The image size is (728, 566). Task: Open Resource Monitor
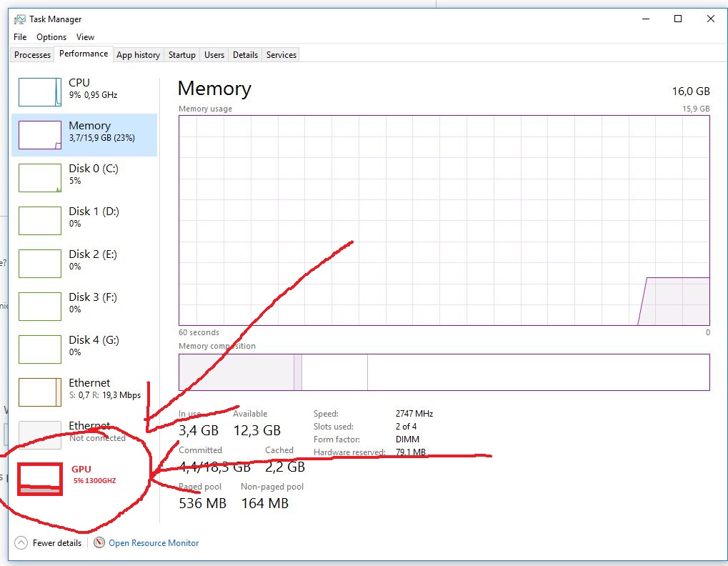[153, 543]
